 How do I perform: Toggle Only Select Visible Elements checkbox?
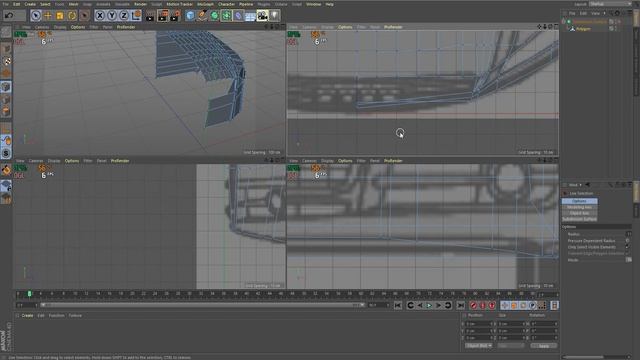click(x=627, y=247)
